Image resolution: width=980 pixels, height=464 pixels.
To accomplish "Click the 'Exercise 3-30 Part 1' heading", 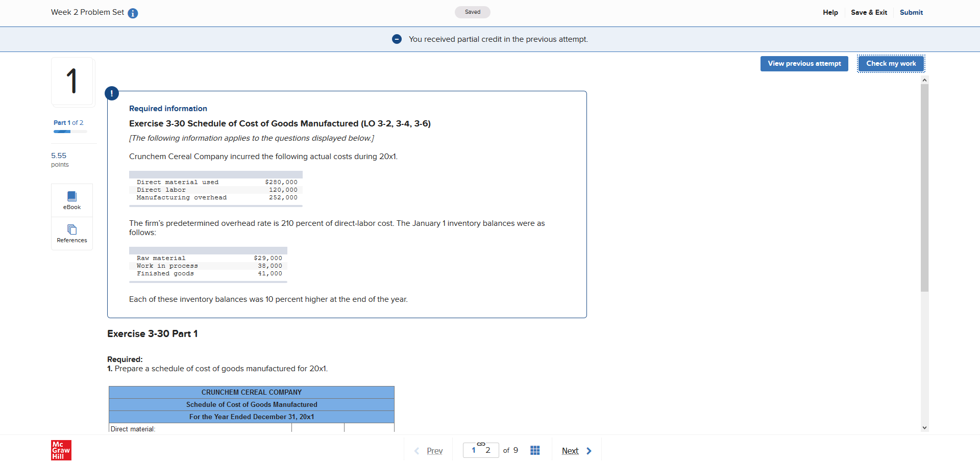I will (x=153, y=333).
